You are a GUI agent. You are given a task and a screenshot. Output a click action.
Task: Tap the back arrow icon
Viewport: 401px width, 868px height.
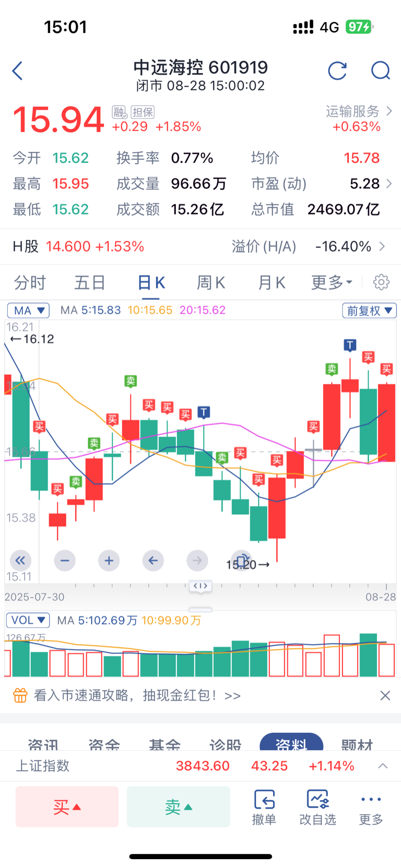point(18,71)
